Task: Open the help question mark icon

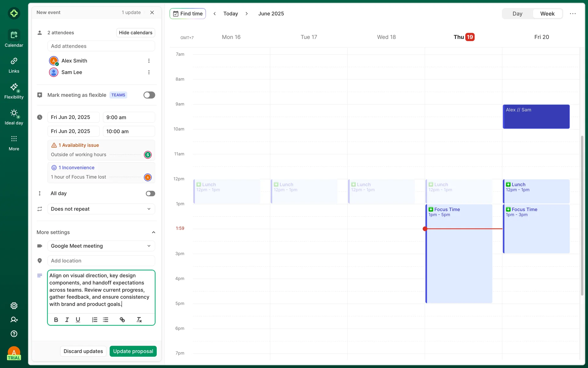Action: pyautogui.click(x=14, y=334)
